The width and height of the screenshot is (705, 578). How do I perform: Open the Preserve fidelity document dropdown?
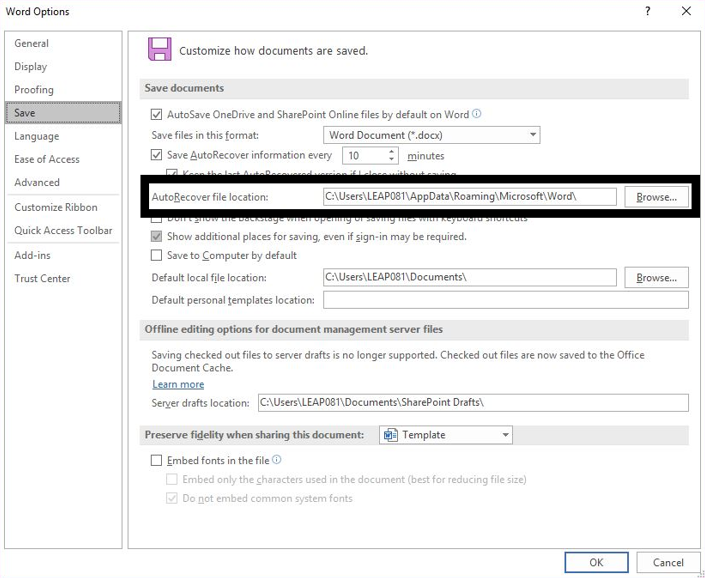446,435
